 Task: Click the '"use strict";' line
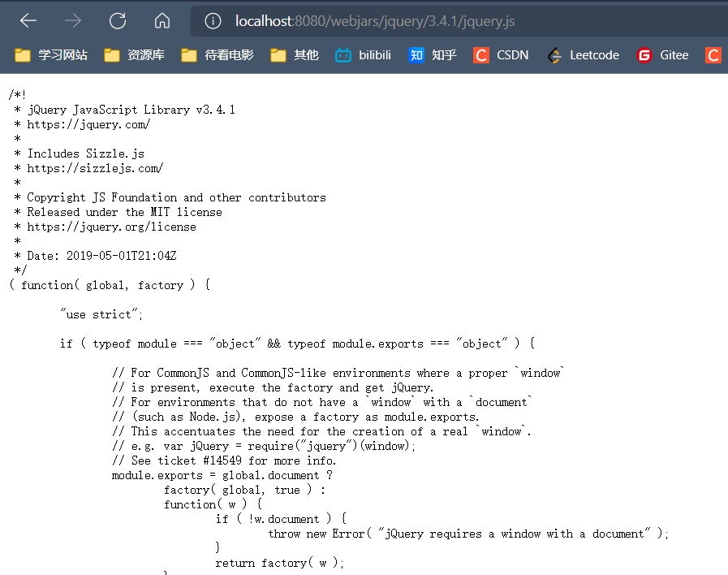[x=101, y=314]
